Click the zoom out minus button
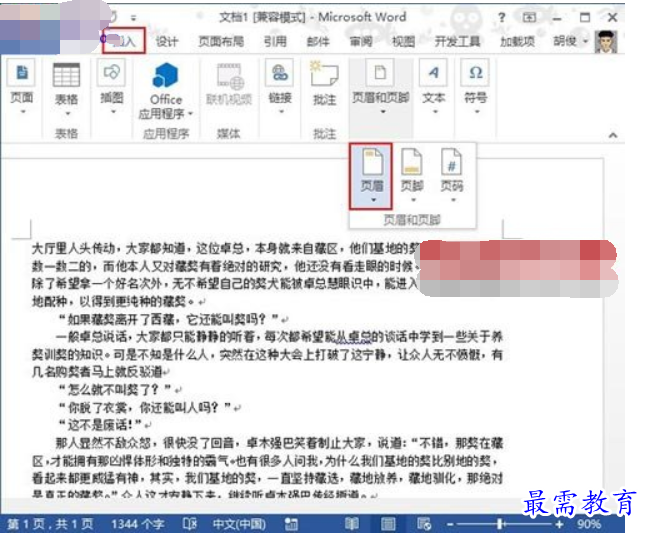This screenshot has height=534, width=645. pos(450,524)
